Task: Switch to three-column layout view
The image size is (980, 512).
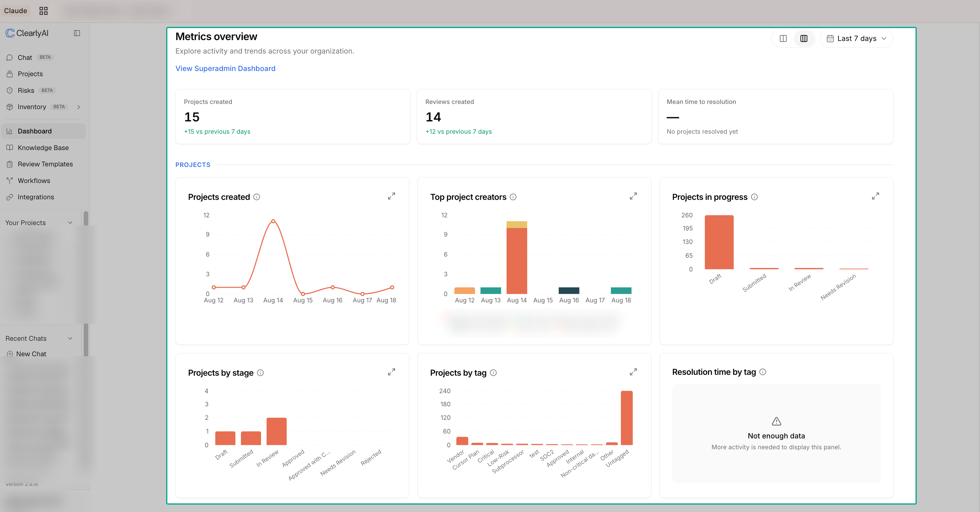Action: (804, 38)
